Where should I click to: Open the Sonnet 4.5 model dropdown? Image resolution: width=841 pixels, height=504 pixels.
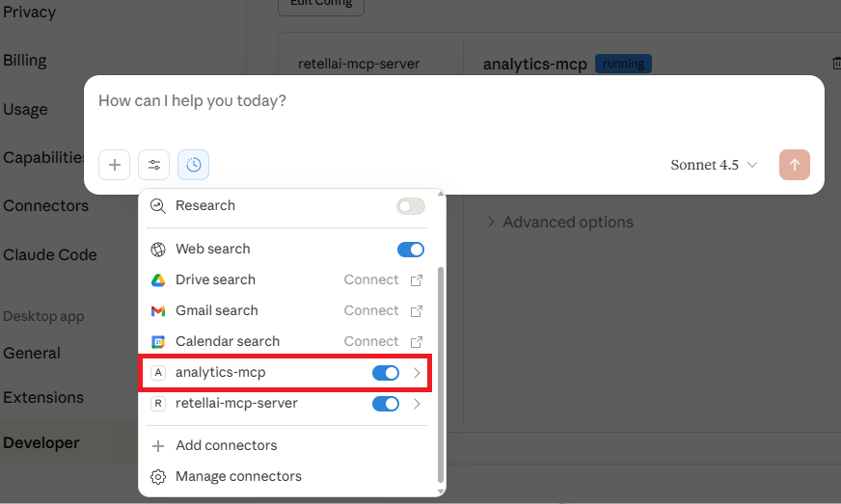click(x=714, y=165)
